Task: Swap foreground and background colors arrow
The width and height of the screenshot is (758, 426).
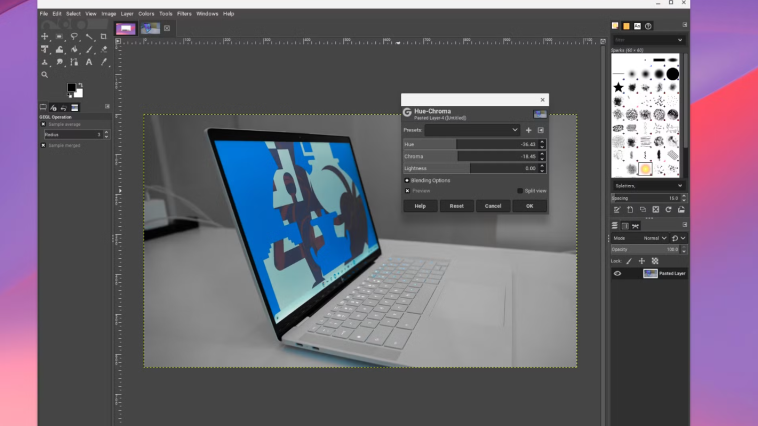Action: [81, 85]
